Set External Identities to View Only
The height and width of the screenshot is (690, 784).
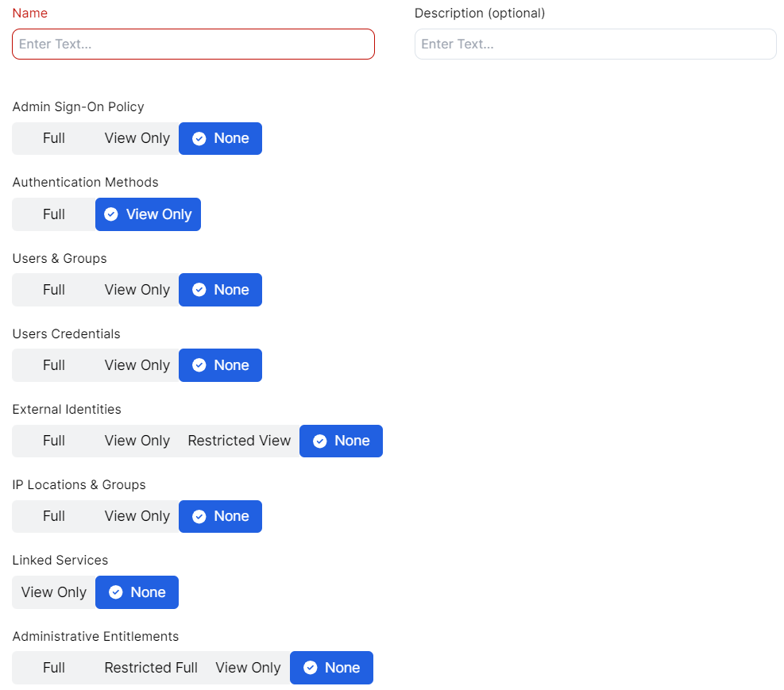click(x=137, y=441)
